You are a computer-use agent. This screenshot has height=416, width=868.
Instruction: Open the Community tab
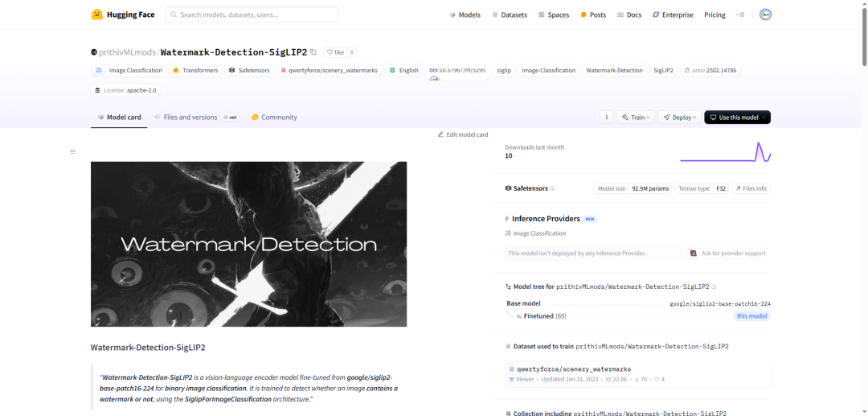pyautogui.click(x=274, y=117)
